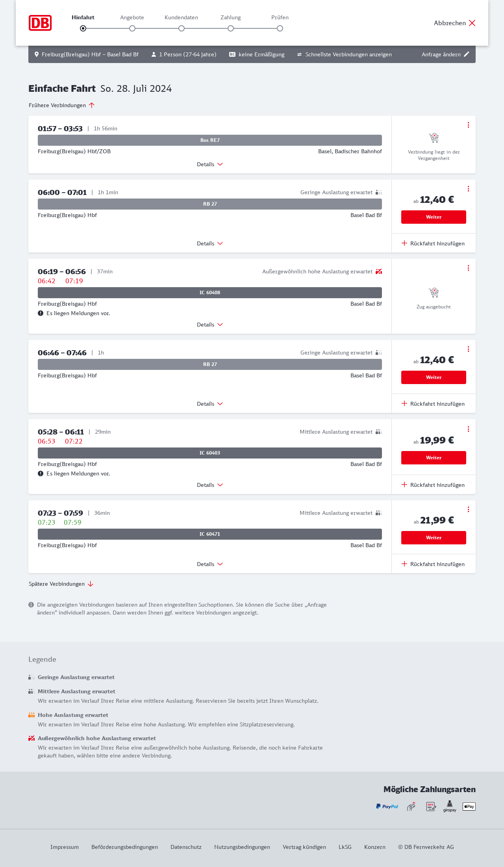Viewport: 504px width, 867px height.
Task: Click the DB logo
Action: [40, 23]
